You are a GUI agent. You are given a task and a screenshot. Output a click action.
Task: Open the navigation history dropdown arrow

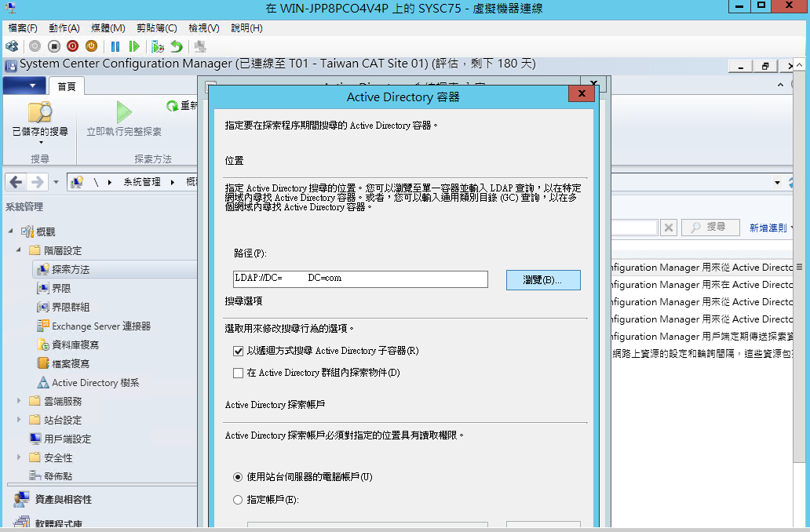(x=56, y=182)
